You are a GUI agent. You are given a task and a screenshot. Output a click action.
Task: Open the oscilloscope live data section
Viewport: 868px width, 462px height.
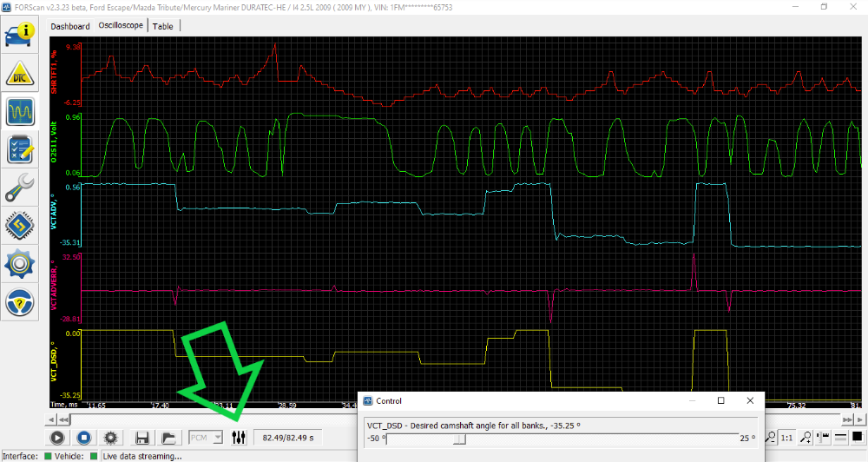click(20, 113)
